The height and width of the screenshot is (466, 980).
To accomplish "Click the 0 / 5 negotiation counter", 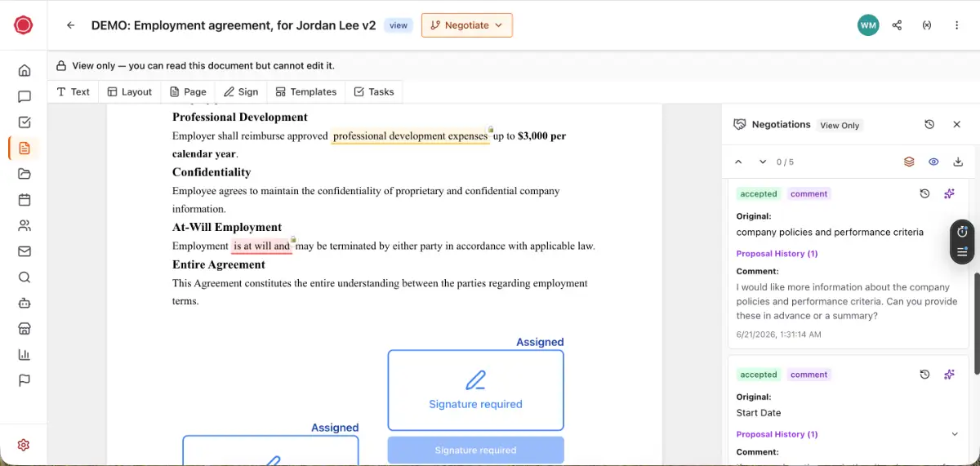I will pos(785,162).
